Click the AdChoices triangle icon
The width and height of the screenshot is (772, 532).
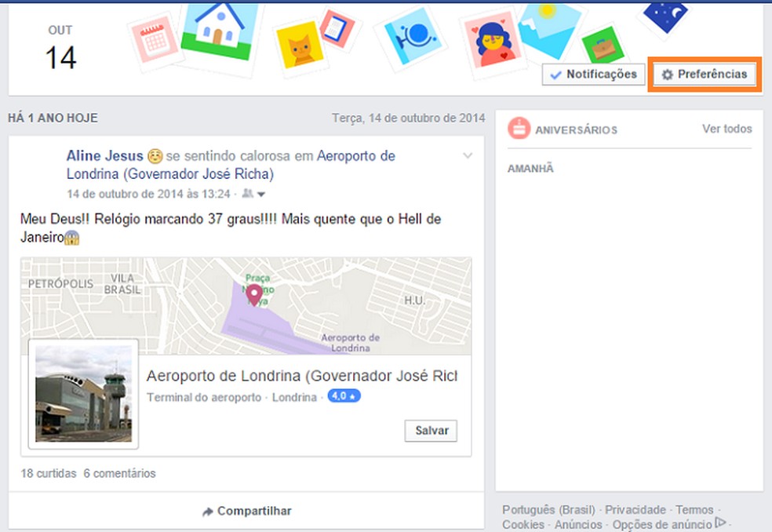[719, 522]
